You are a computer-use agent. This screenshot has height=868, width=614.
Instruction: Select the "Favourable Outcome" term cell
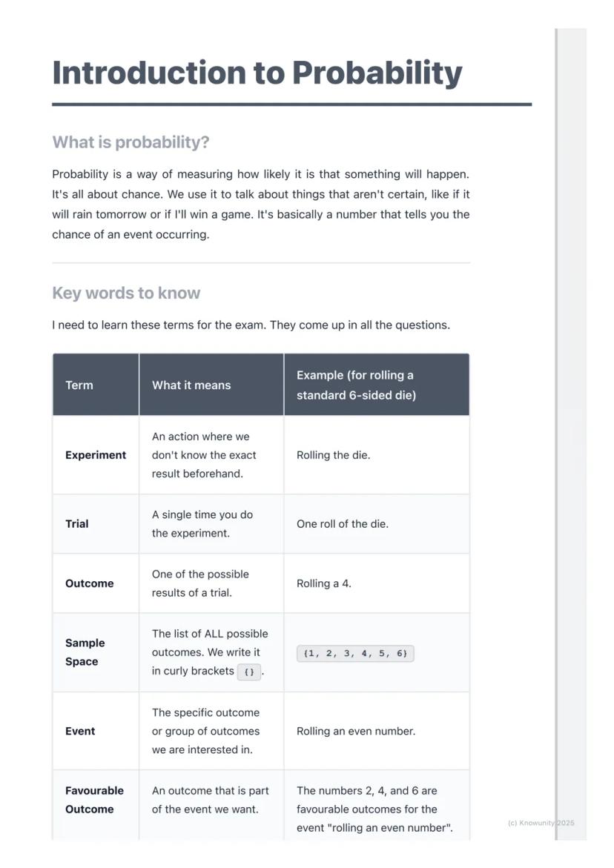point(94,800)
